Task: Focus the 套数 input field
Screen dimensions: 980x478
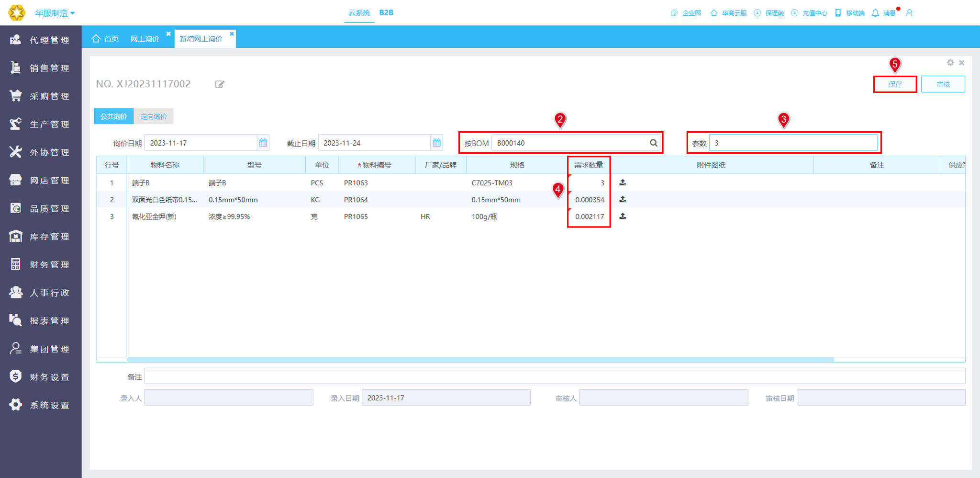Action: point(793,143)
